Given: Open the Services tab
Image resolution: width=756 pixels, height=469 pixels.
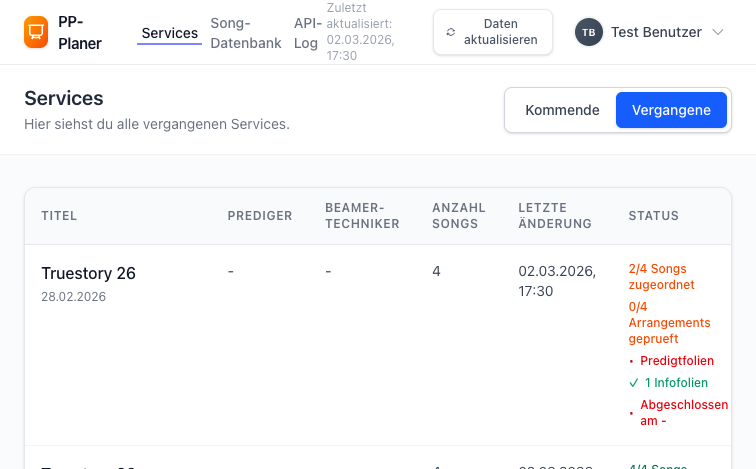Looking at the screenshot, I should click(169, 33).
